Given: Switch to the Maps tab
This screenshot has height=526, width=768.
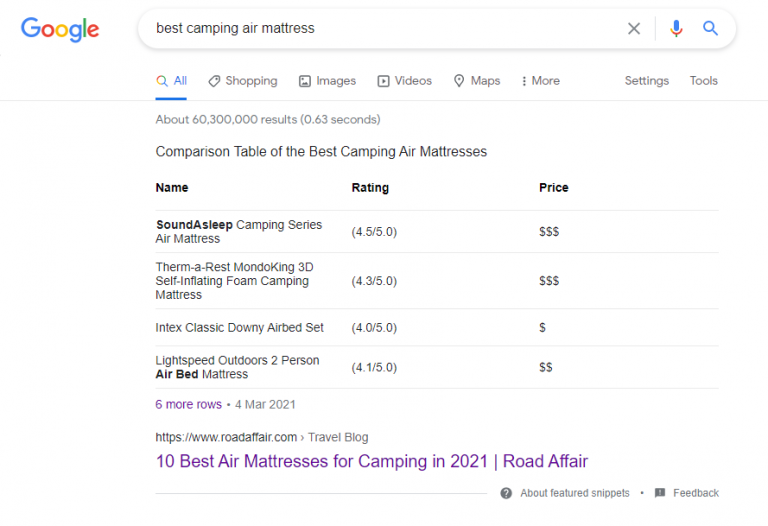Looking at the screenshot, I should point(477,81).
